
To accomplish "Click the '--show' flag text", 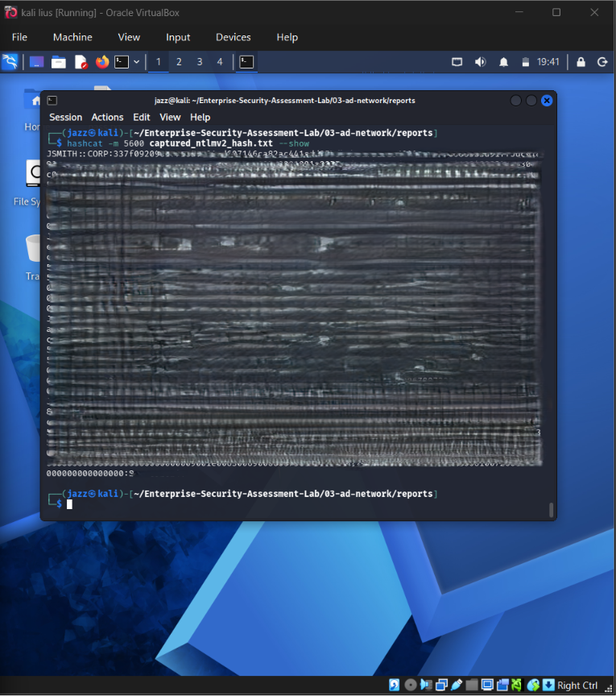I will pyautogui.click(x=294, y=143).
